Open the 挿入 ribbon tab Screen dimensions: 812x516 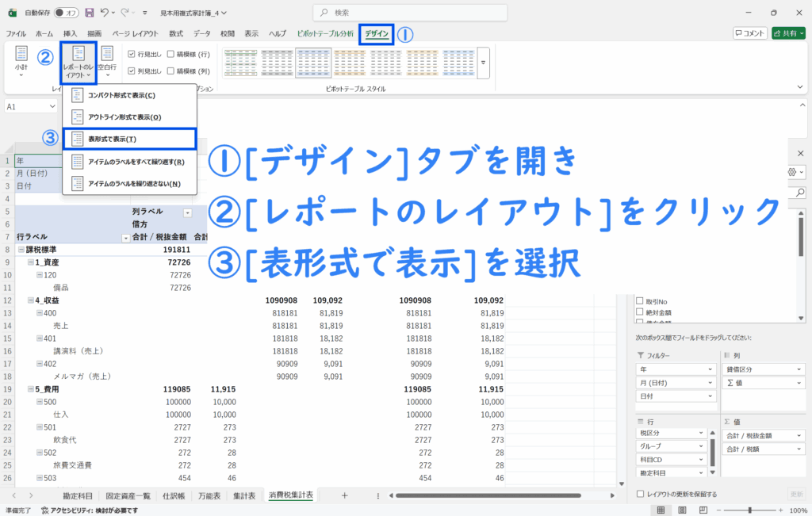(70, 34)
